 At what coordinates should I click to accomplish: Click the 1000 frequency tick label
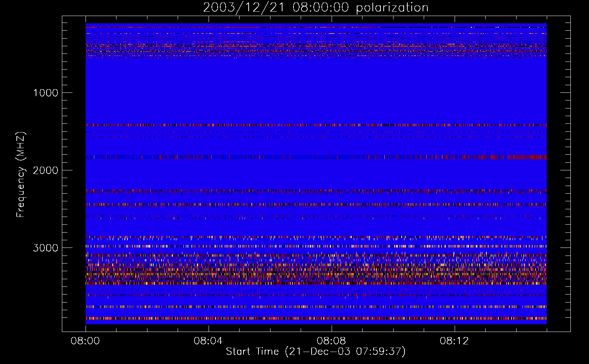(x=46, y=93)
